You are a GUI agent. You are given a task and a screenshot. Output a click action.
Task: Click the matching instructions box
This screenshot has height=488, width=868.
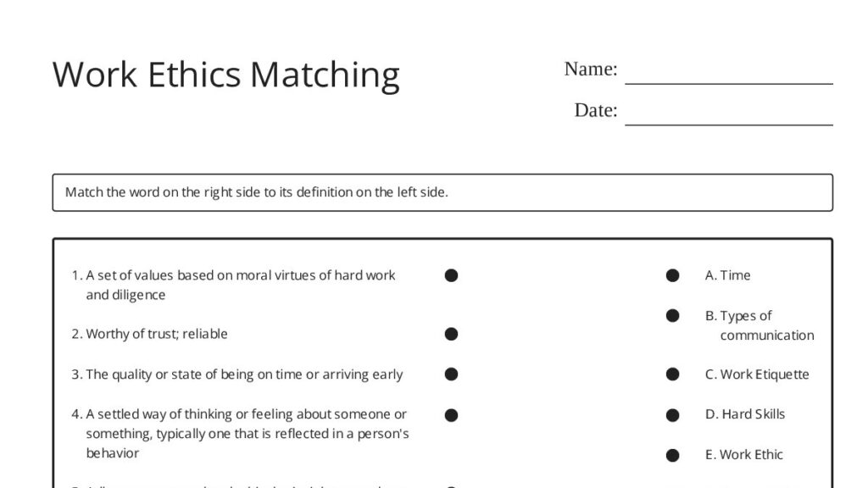click(442, 192)
